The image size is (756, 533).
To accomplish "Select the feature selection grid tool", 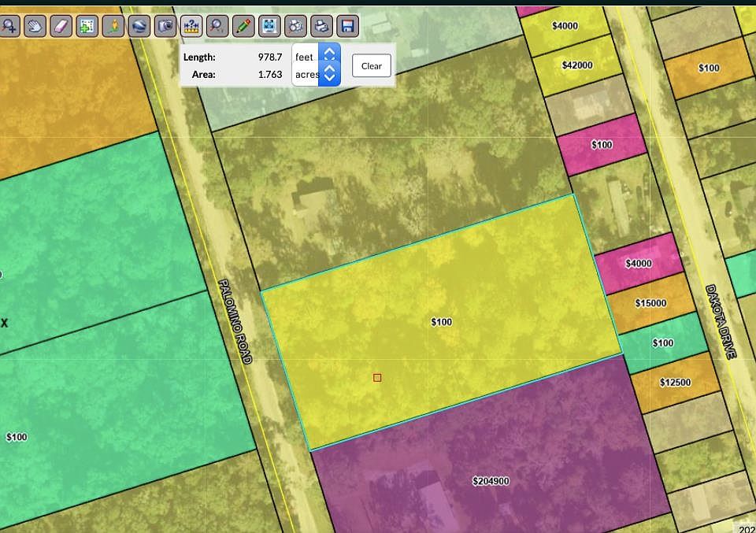I will tap(87, 26).
